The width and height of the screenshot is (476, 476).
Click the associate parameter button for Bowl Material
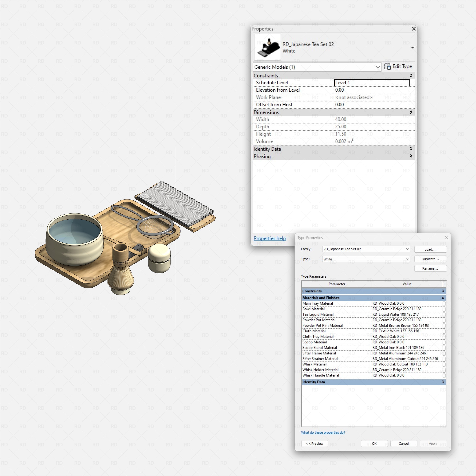pyautogui.click(x=444, y=309)
